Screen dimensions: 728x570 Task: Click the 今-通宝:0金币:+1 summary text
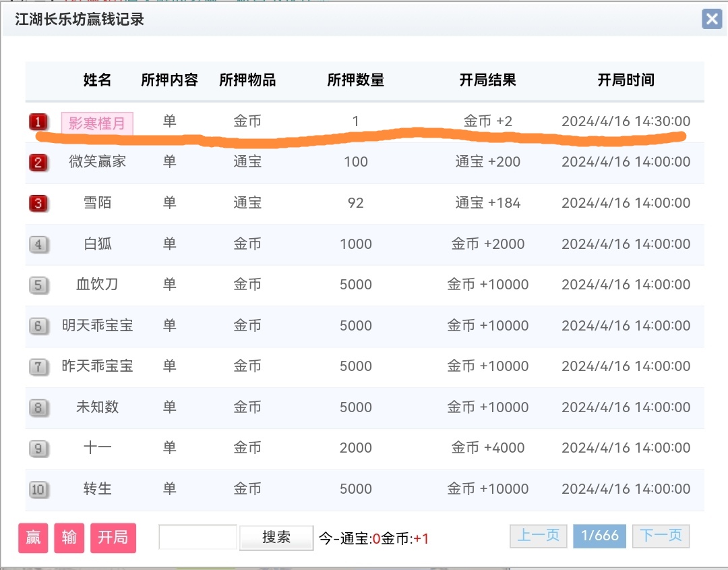point(373,538)
